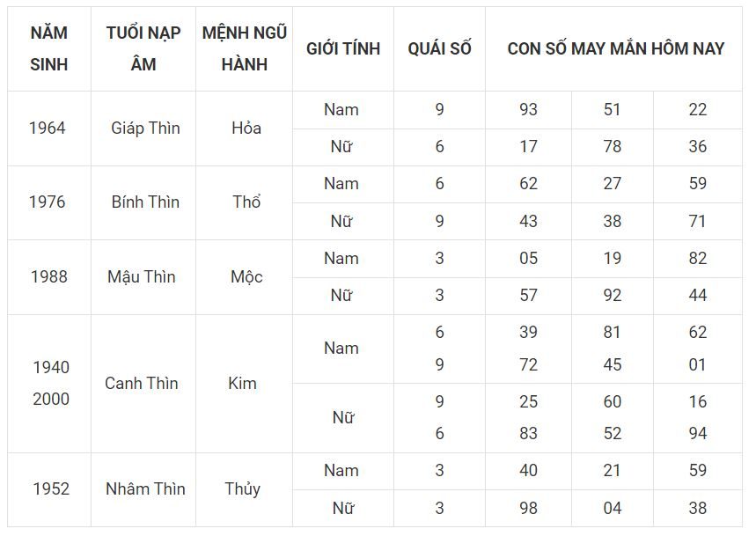This screenshot has height=536, width=756.
Task: Click lucky number 93 for 1964 Nam
Action: tap(528, 109)
